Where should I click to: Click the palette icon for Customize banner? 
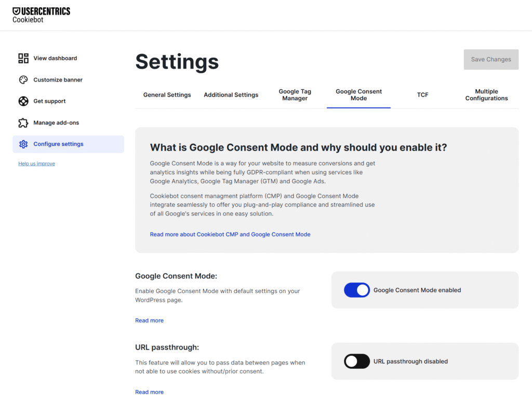click(x=23, y=79)
